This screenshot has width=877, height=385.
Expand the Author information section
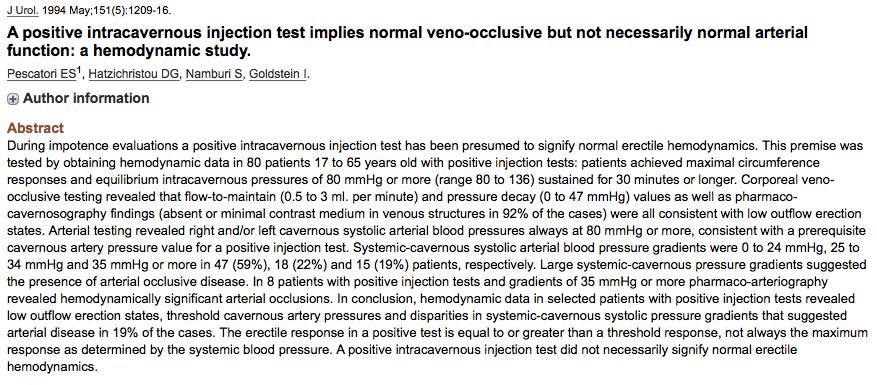point(78,98)
